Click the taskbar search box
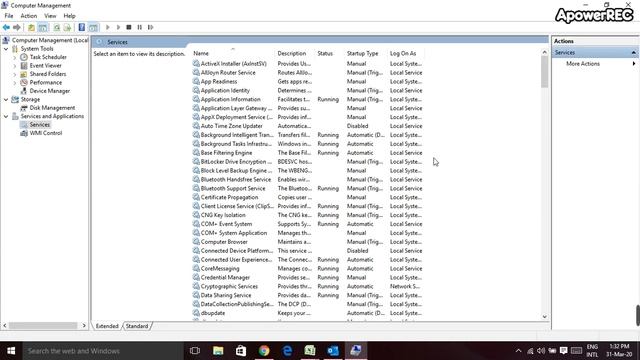Screen dimensions: 640x360 tap(103, 351)
